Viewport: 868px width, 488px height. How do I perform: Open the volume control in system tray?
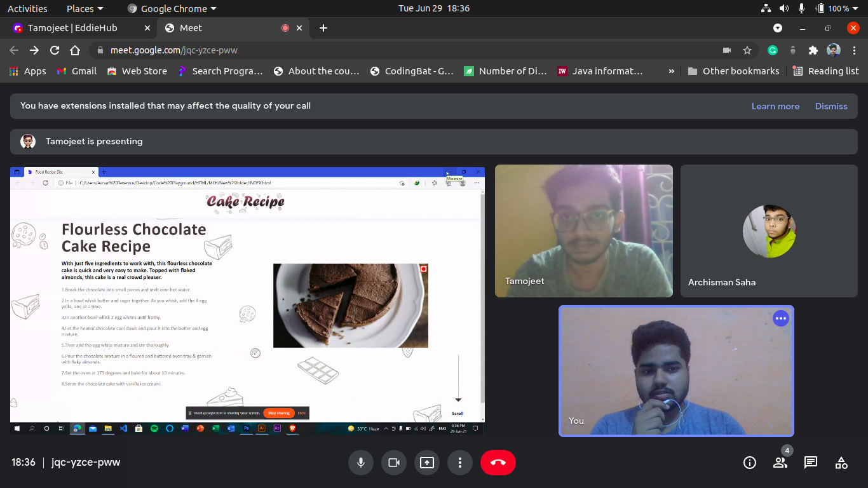click(x=784, y=8)
